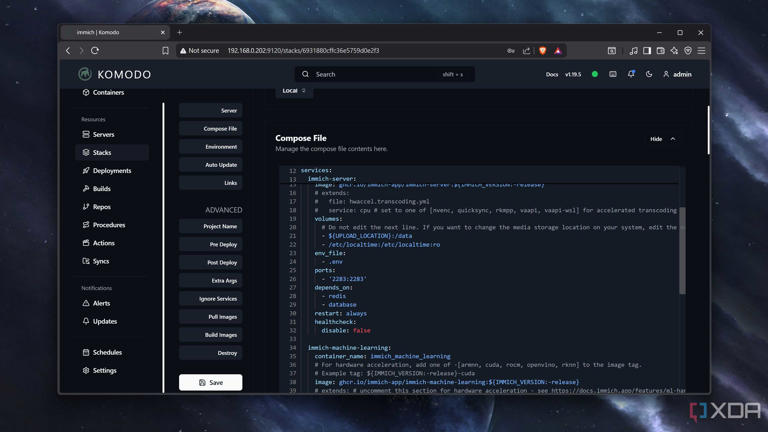Navigate to Repos in the sidebar

[101, 207]
